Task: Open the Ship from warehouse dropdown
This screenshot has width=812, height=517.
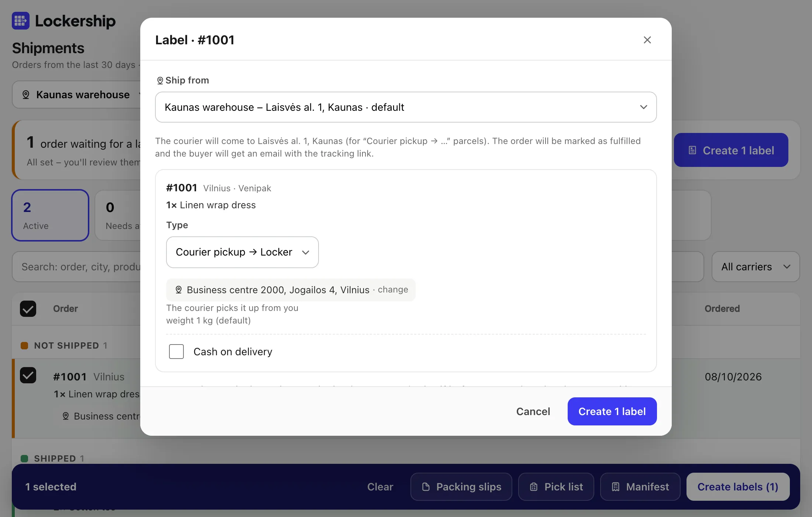Action: coord(406,107)
